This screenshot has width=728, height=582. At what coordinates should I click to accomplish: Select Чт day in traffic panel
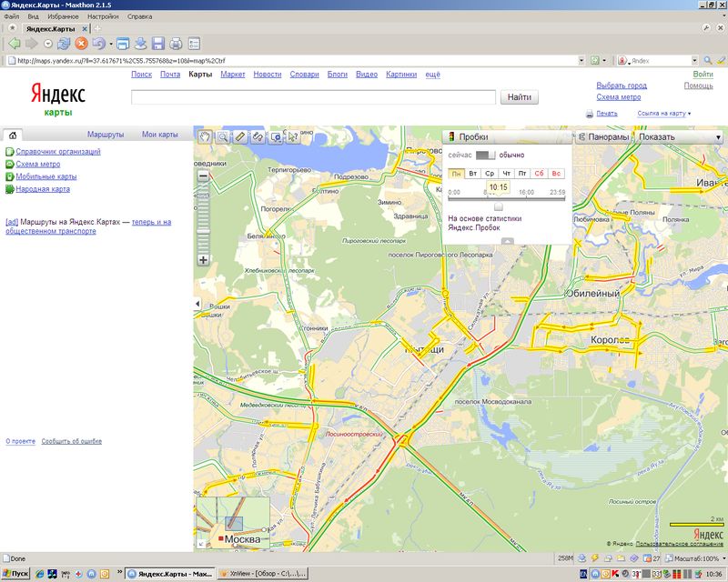click(x=506, y=174)
